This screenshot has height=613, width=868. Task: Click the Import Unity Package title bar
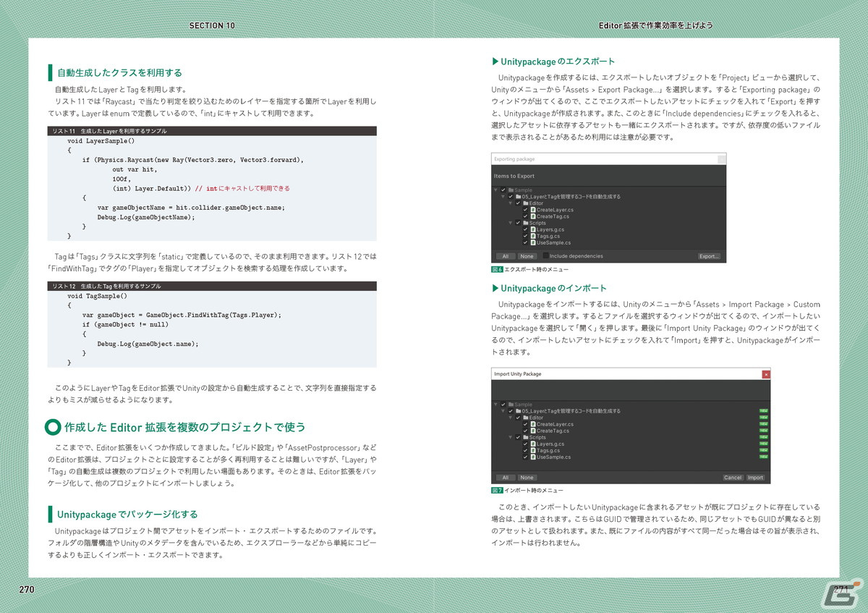pyautogui.click(x=631, y=374)
